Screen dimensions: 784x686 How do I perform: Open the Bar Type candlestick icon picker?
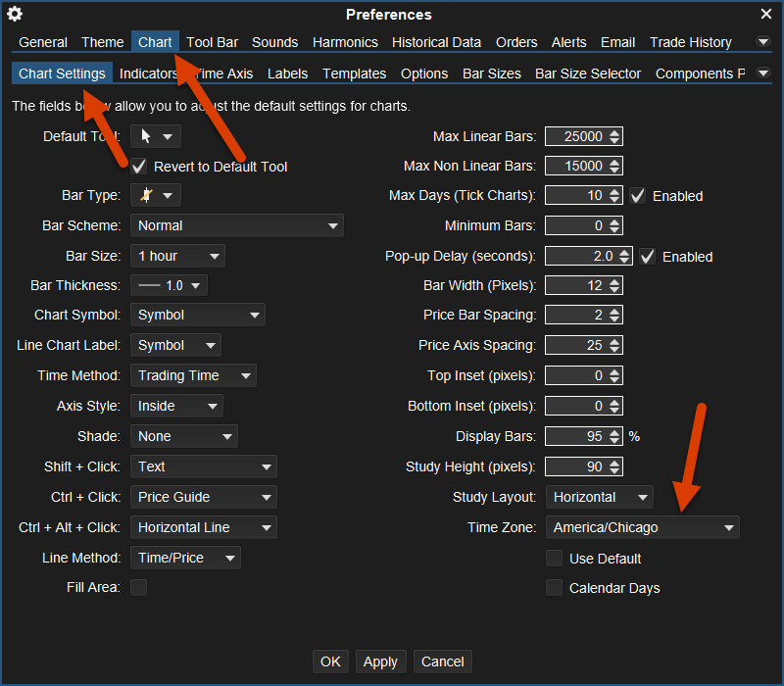[x=155, y=196]
